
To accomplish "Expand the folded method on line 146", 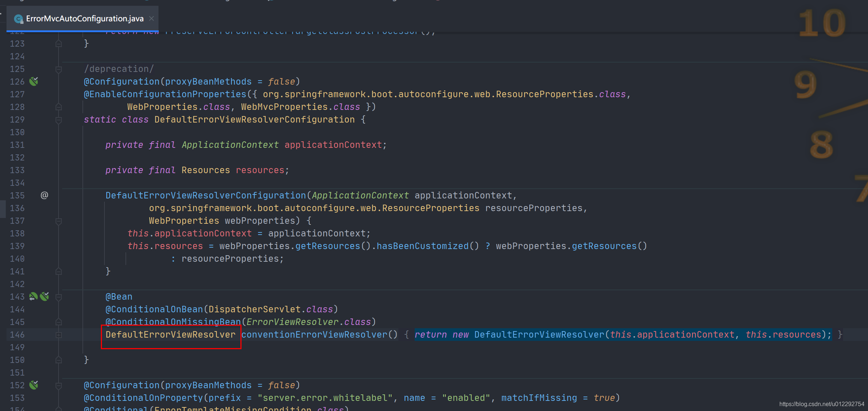I will [x=59, y=335].
